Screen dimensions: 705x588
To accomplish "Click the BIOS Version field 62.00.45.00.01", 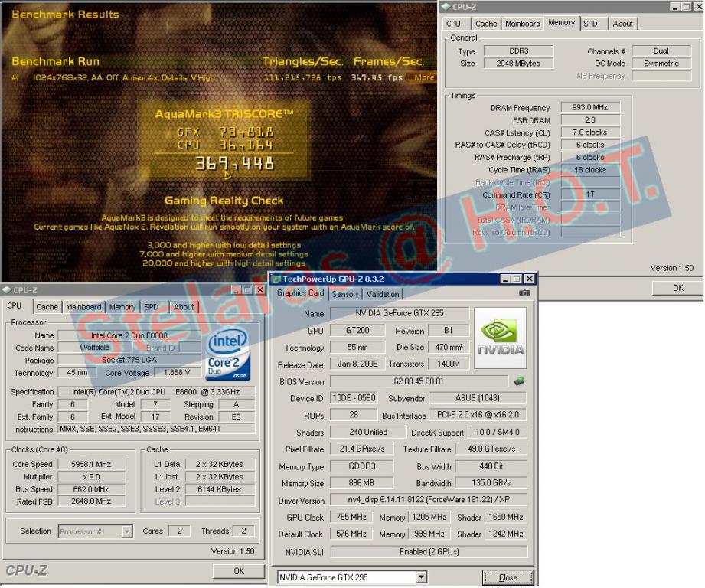I will [x=419, y=381].
